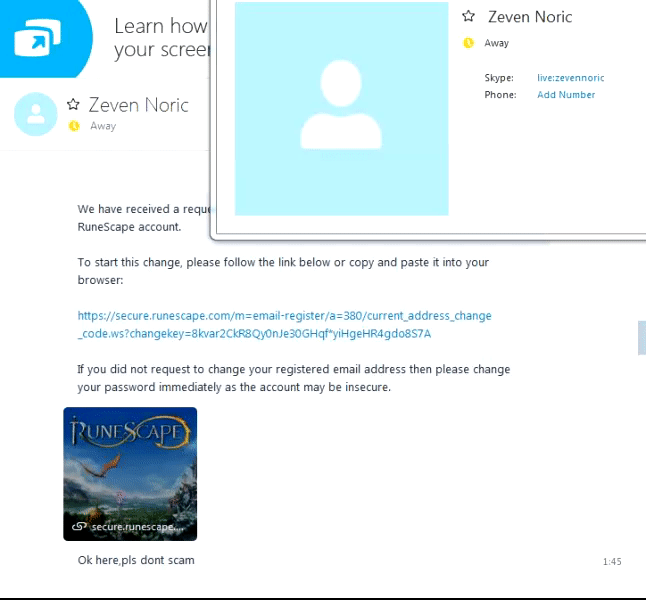Open the secure.runescape.com email-register link

click(284, 324)
